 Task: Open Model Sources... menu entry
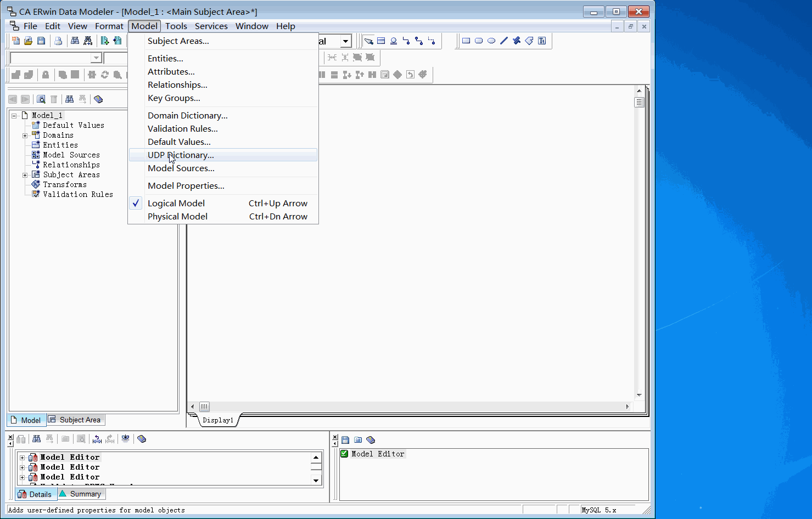pyautogui.click(x=223, y=168)
